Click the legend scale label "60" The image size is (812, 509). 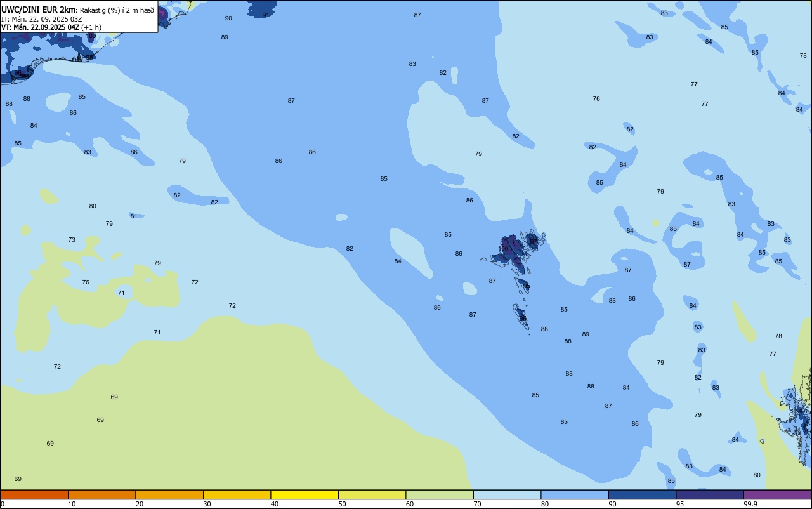410,504
